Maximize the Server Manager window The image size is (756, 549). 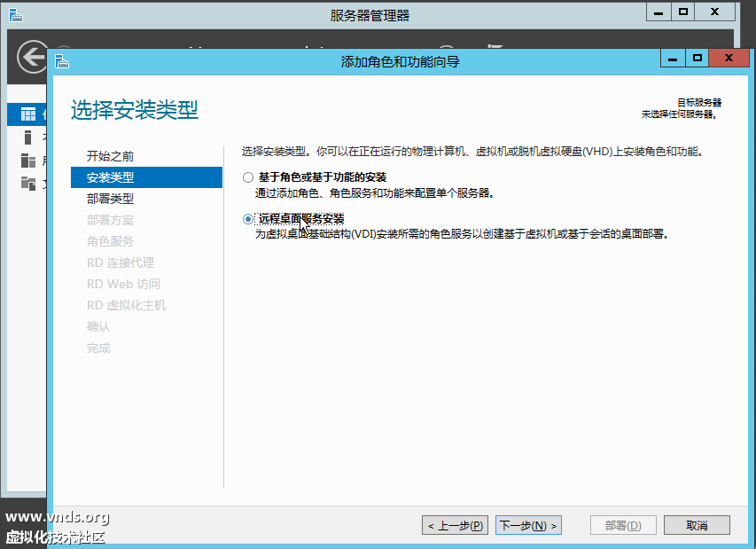point(682,12)
